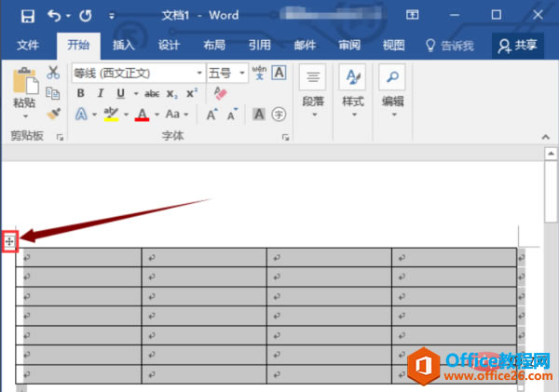
Task: Copy selection with copy icon
Action: [x=53, y=93]
